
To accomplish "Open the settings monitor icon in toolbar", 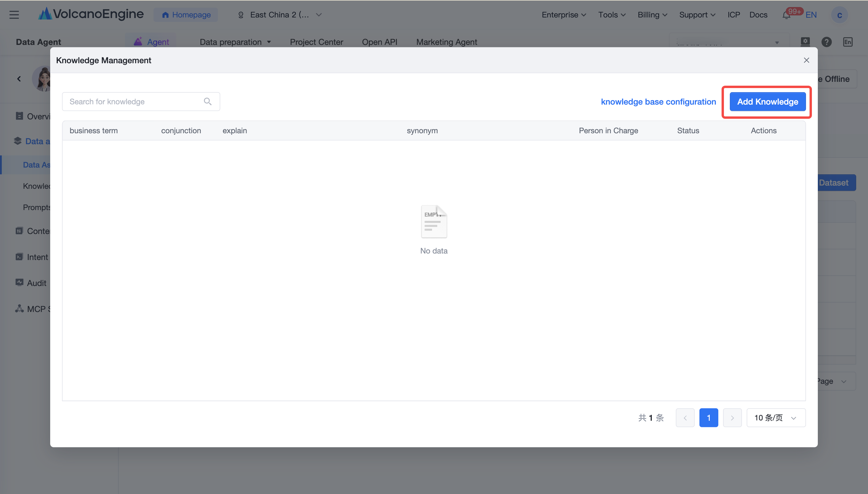I will point(805,42).
